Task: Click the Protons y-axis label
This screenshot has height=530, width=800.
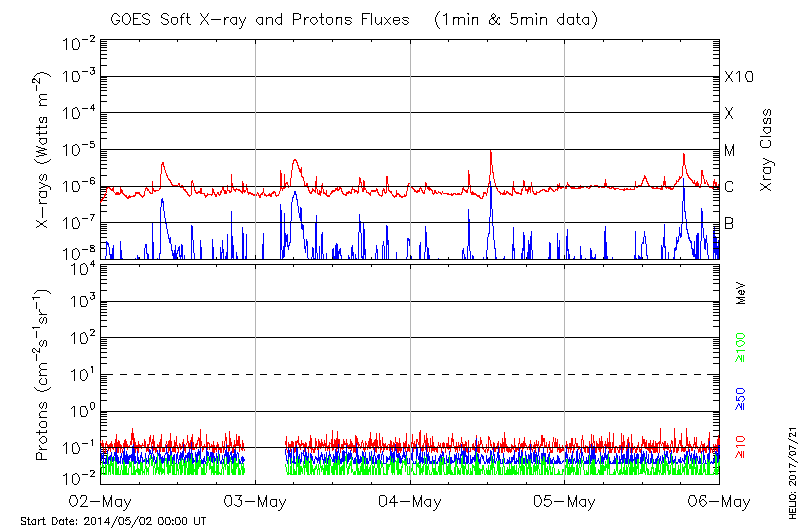Action: coord(46,375)
